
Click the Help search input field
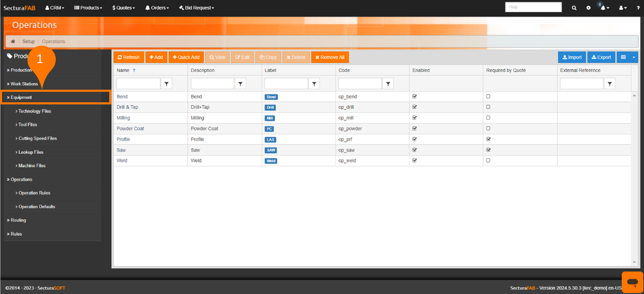pyautogui.click(x=533, y=7)
